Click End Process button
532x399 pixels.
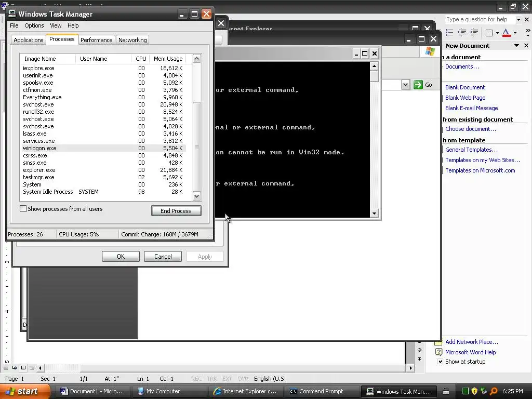coord(176,211)
